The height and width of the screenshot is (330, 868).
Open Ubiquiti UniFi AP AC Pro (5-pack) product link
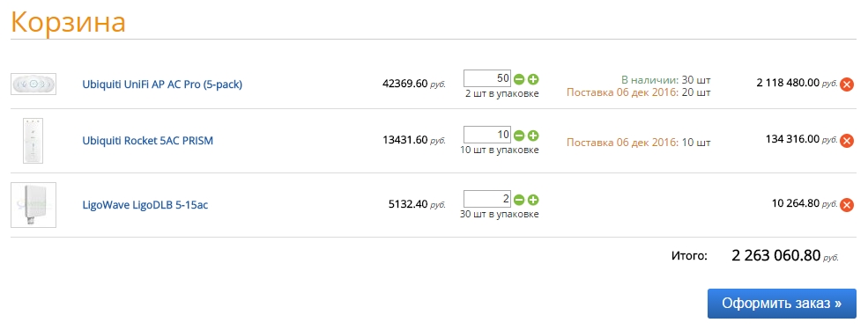coord(162,84)
